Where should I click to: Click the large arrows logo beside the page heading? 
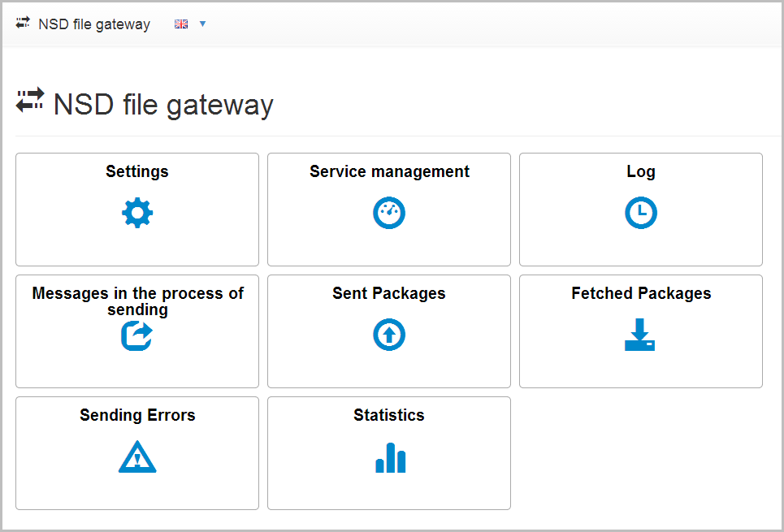30,100
